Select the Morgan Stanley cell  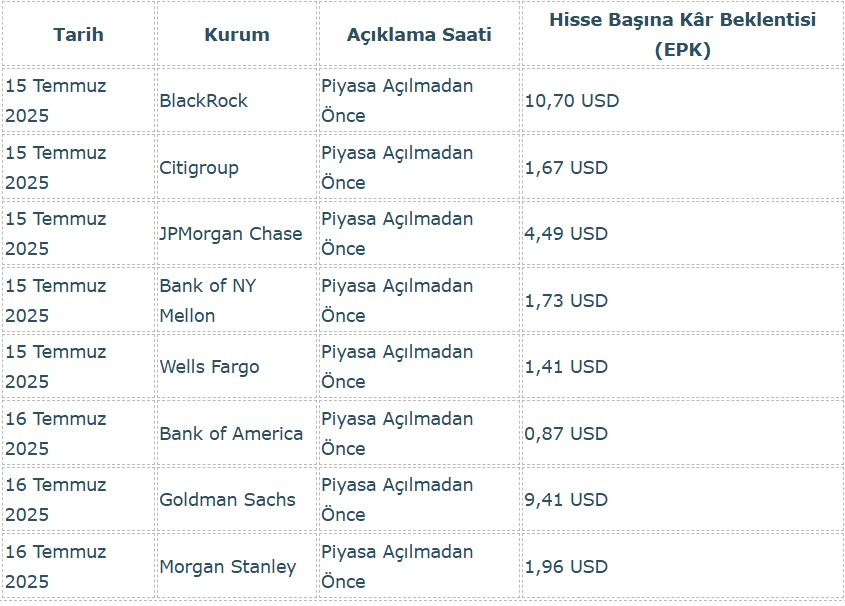click(x=228, y=567)
